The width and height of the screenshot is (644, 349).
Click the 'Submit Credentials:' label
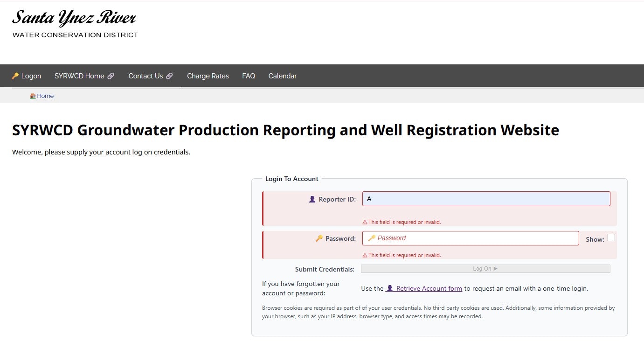[x=325, y=269]
